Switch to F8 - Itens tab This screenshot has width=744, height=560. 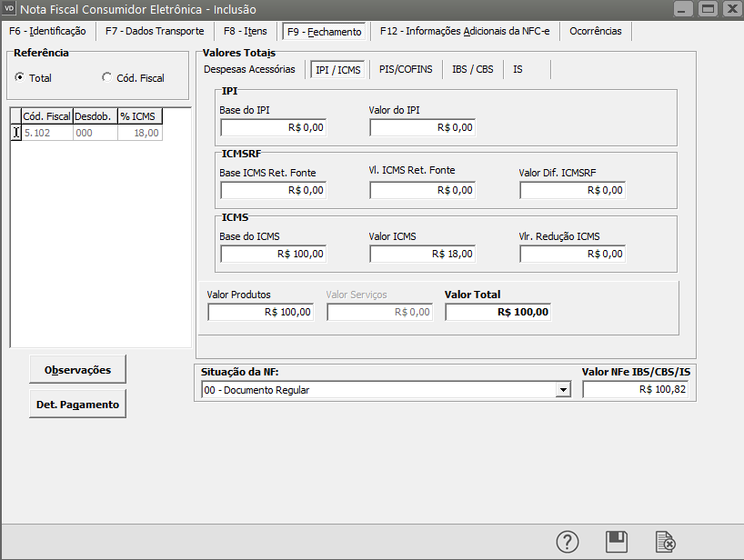click(244, 31)
